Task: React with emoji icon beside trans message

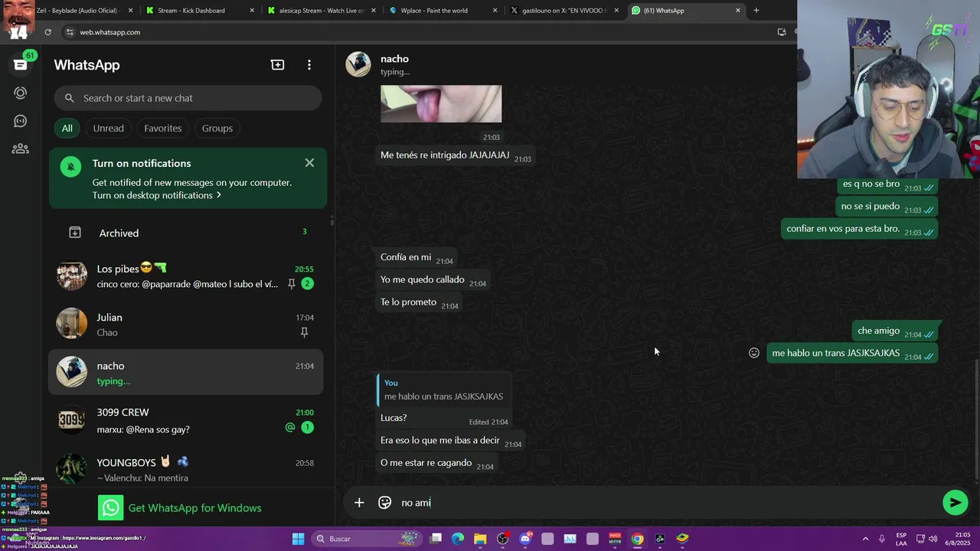Action: pos(754,353)
